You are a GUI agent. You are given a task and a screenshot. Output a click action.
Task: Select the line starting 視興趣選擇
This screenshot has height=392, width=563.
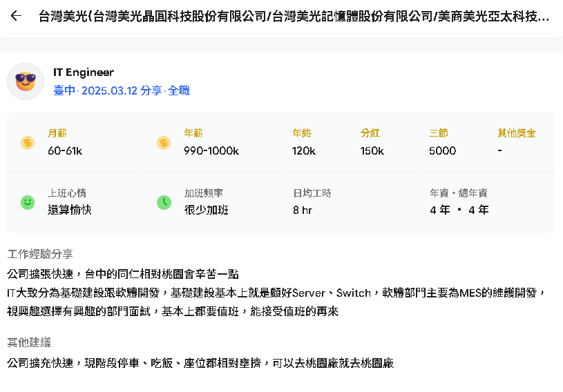(x=173, y=311)
